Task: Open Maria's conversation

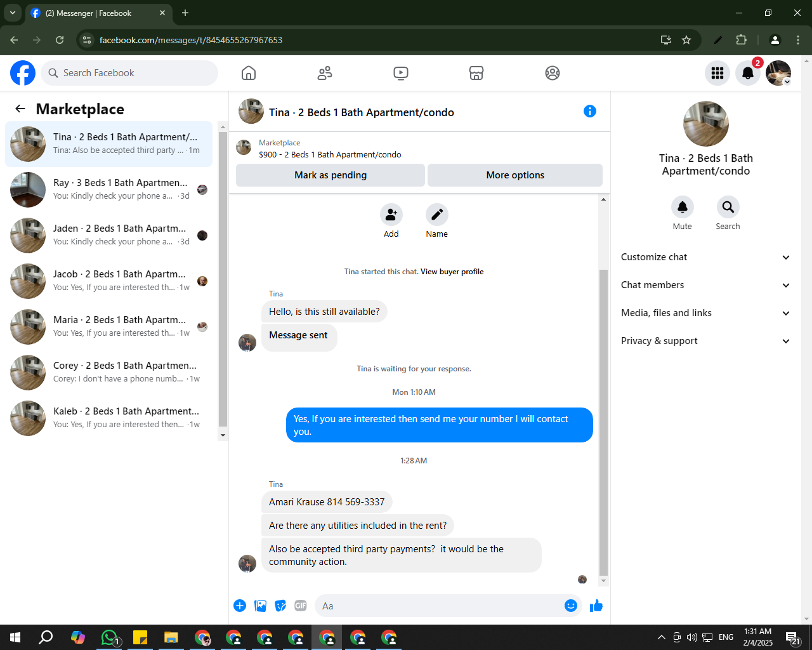Action: click(109, 327)
